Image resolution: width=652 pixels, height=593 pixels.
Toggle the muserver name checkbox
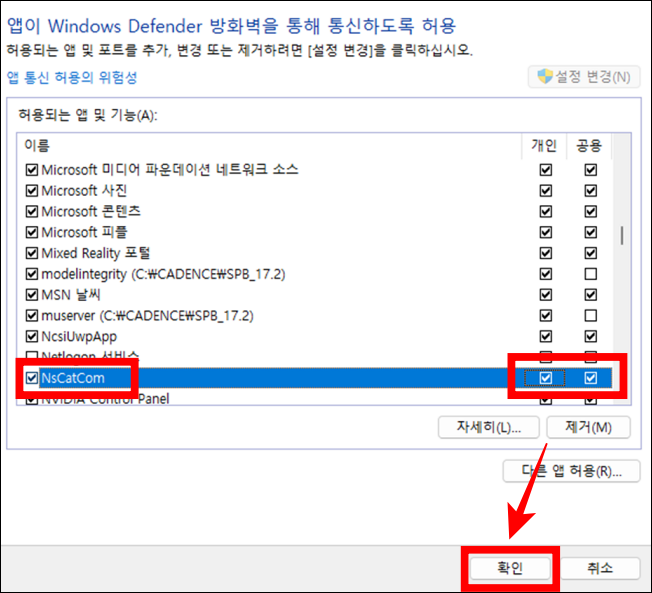point(32,316)
